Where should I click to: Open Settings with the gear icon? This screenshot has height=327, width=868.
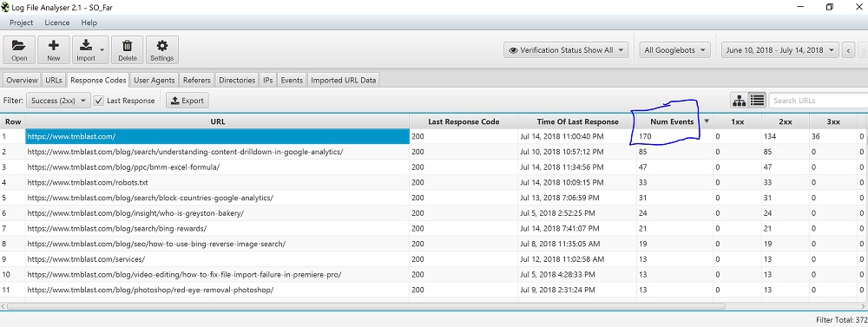pos(162,49)
